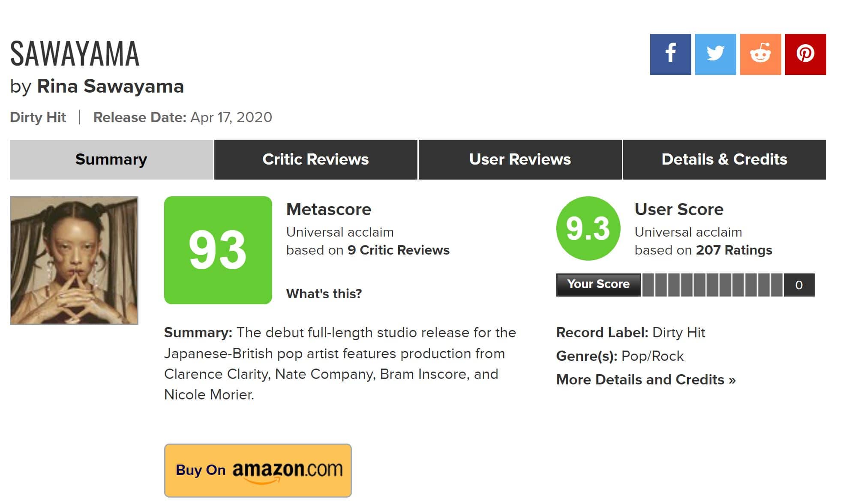Go to Details & Credits tab
The height and width of the screenshot is (504, 858).
pyautogui.click(x=724, y=159)
